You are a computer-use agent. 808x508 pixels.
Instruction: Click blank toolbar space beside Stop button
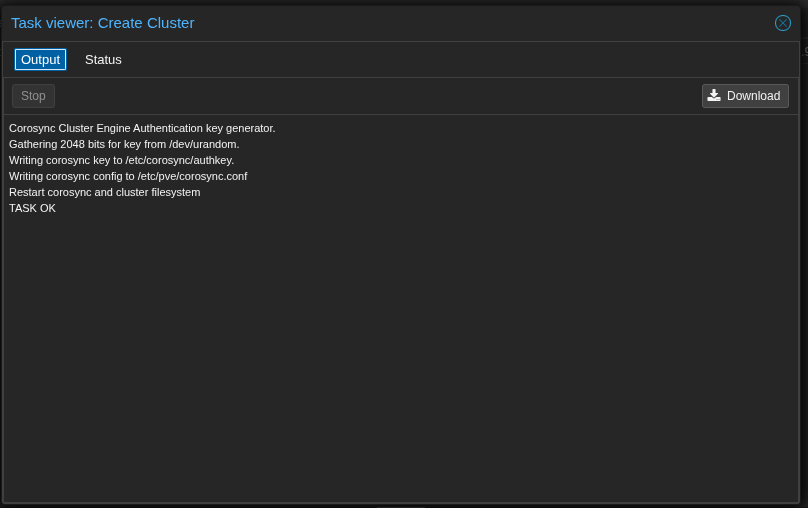[350, 96]
